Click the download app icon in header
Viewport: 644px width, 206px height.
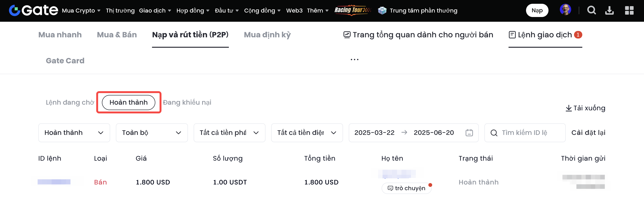(x=609, y=10)
